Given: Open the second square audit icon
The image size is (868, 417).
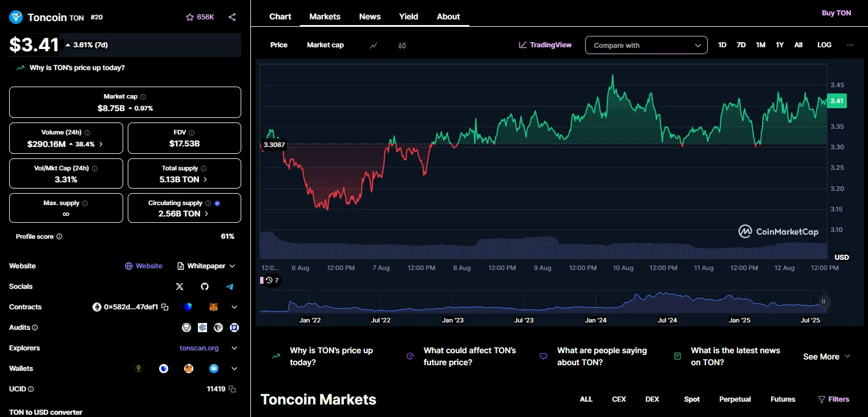Looking at the screenshot, I should pyautogui.click(x=202, y=328).
